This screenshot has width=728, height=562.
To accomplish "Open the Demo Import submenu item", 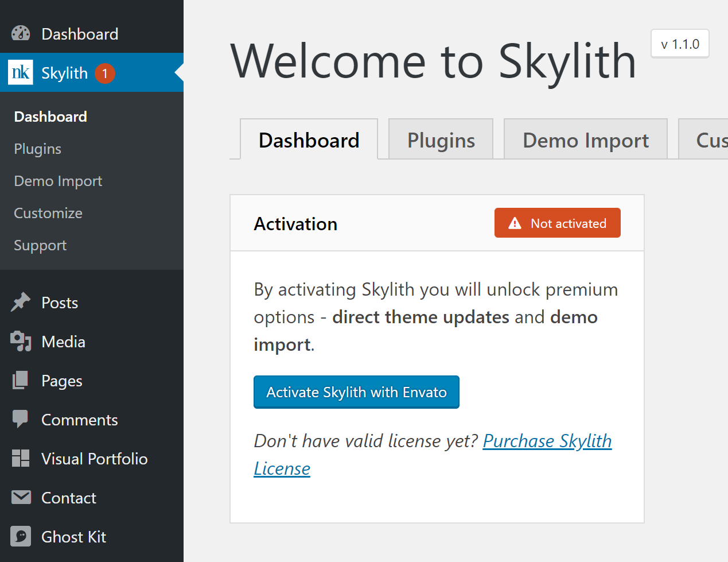I will coord(58,181).
